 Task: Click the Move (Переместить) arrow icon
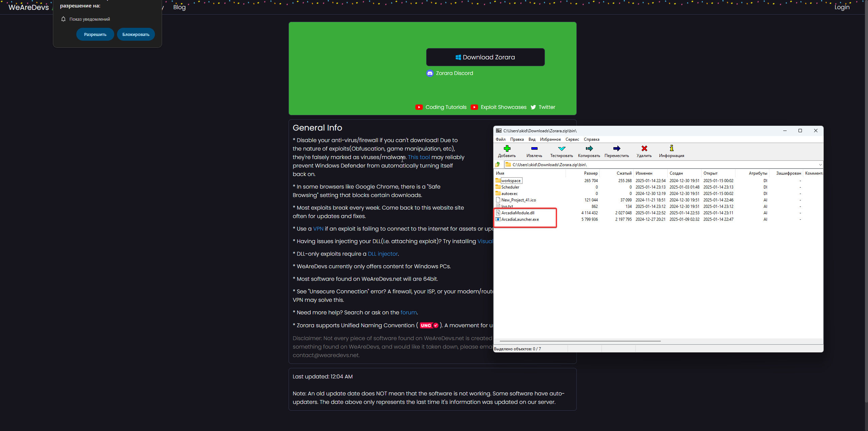pos(616,149)
